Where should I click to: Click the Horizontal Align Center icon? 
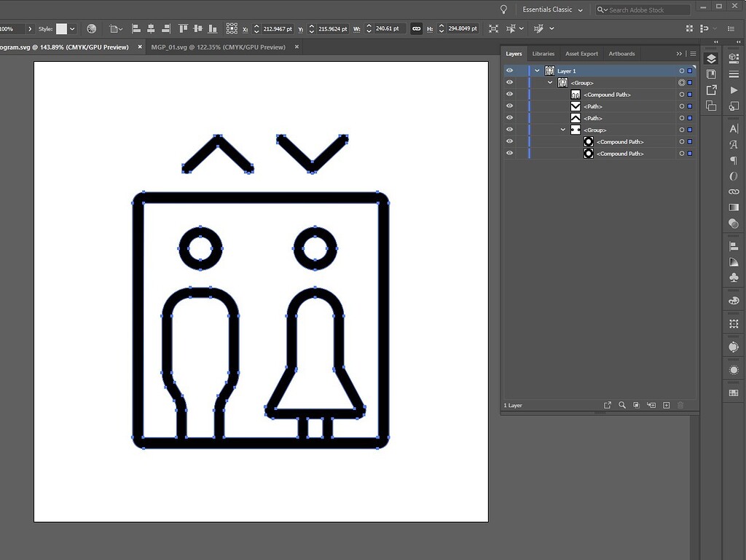point(150,28)
